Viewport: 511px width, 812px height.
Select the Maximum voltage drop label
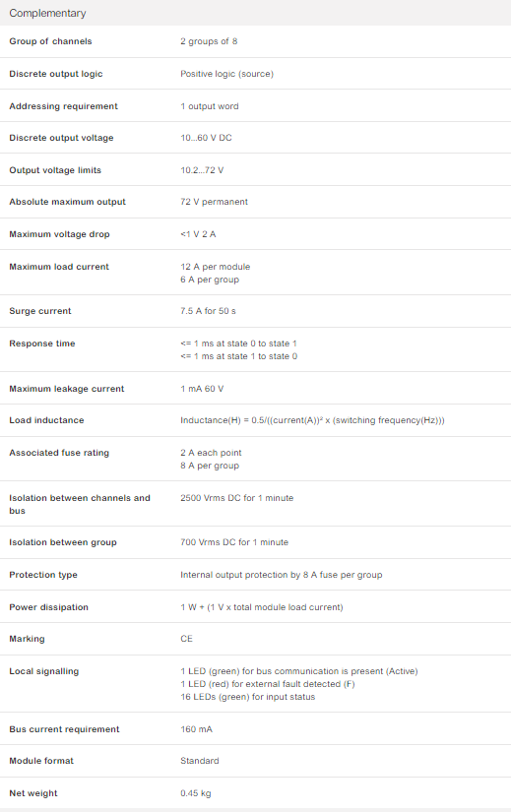(x=59, y=234)
